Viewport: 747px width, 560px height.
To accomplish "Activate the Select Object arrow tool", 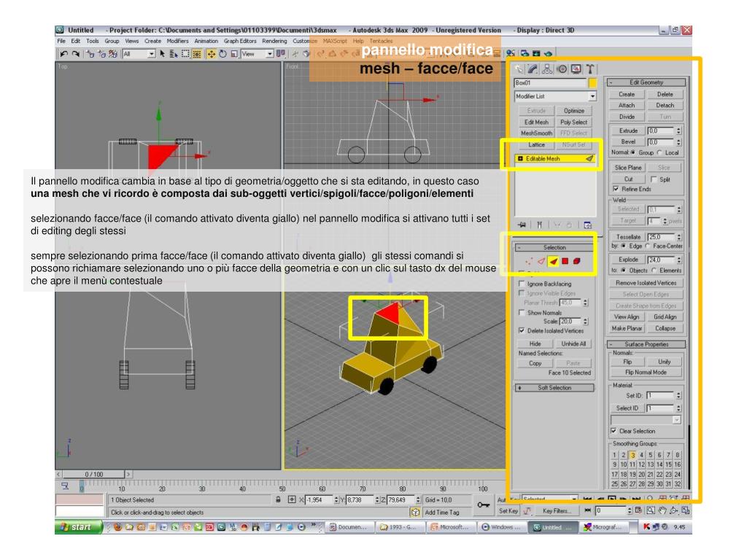I will 162,54.
